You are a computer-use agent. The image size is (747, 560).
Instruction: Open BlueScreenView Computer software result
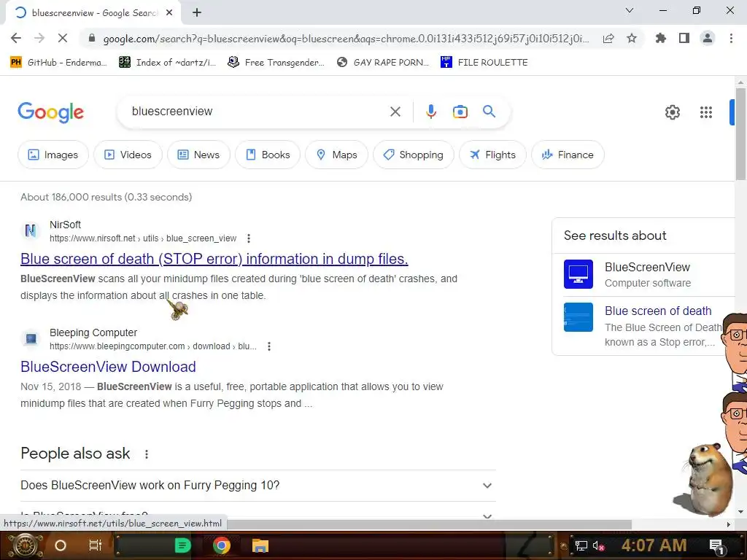pyautogui.click(x=647, y=274)
